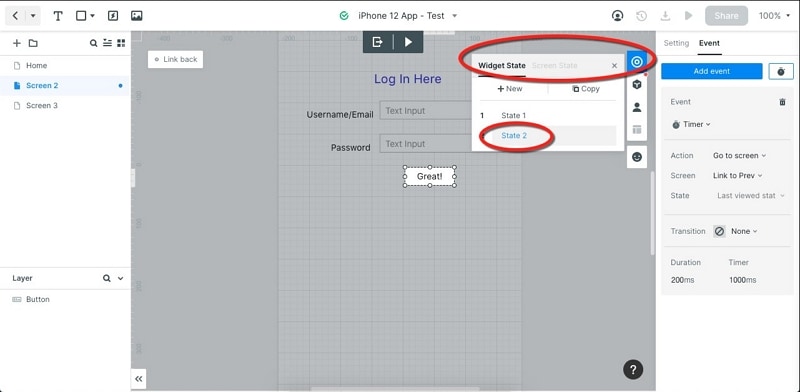800x392 pixels.
Task: Click the green saved-status check icon
Action: (344, 16)
